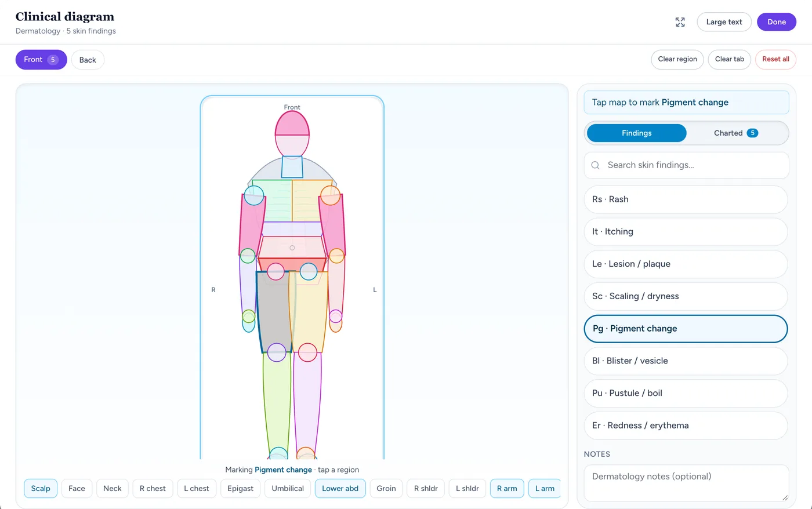Mark the blue neck region on body map

coord(292,167)
